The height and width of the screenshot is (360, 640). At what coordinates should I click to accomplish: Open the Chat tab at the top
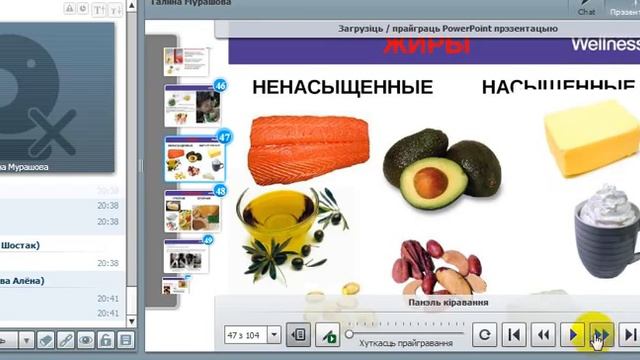(x=586, y=8)
